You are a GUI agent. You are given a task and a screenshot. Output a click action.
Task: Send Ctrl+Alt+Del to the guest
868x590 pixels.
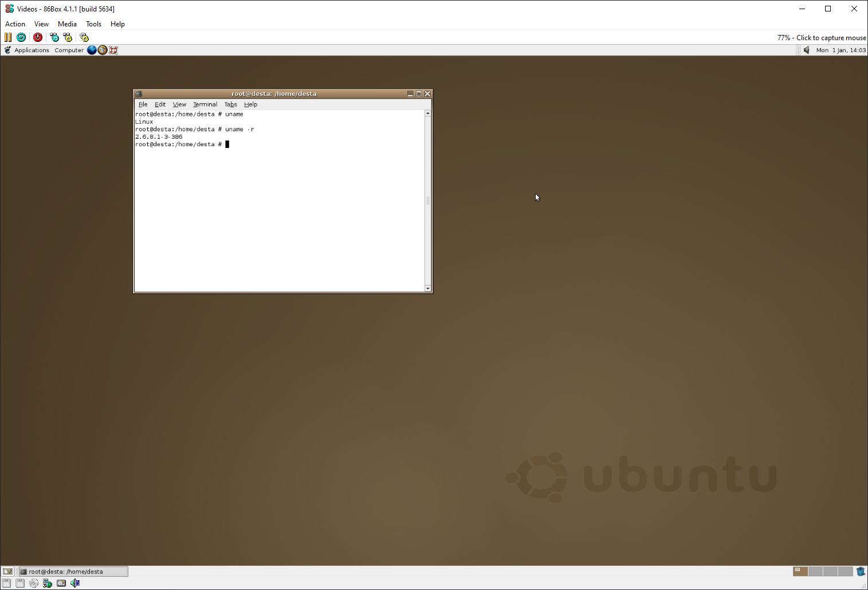(x=54, y=37)
